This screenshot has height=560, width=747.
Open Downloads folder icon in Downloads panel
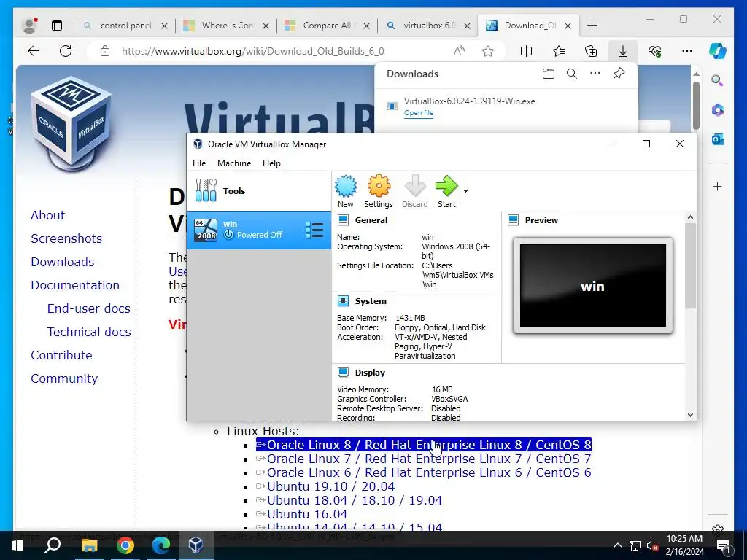click(549, 74)
